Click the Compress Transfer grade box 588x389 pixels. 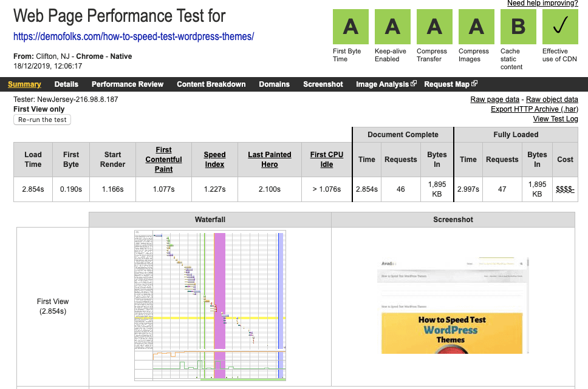click(434, 27)
